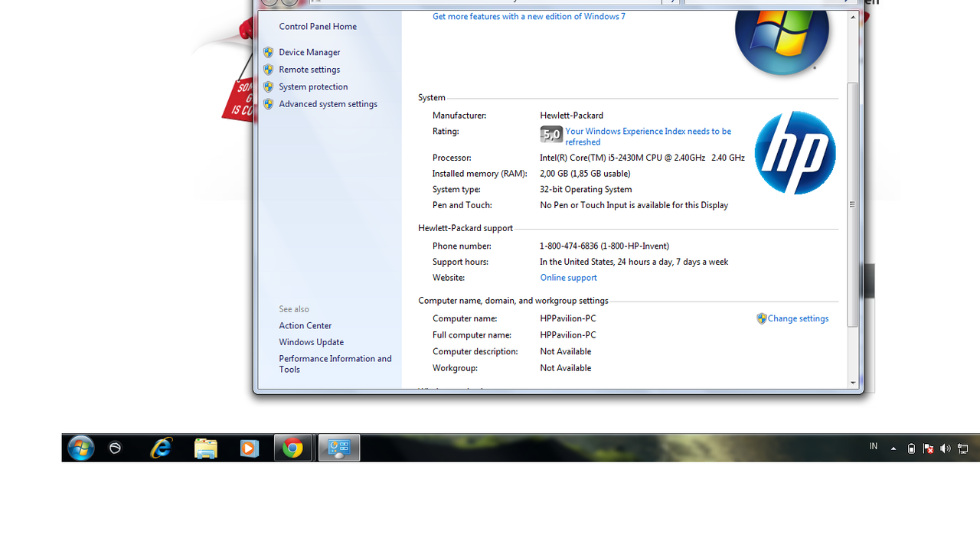Show hidden tray icons arrow
980x551 pixels.
pos(893,449)
